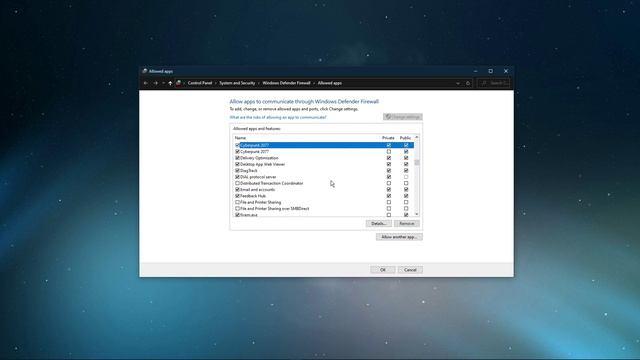Open the risks of allowing an app link

pos(278,117)
